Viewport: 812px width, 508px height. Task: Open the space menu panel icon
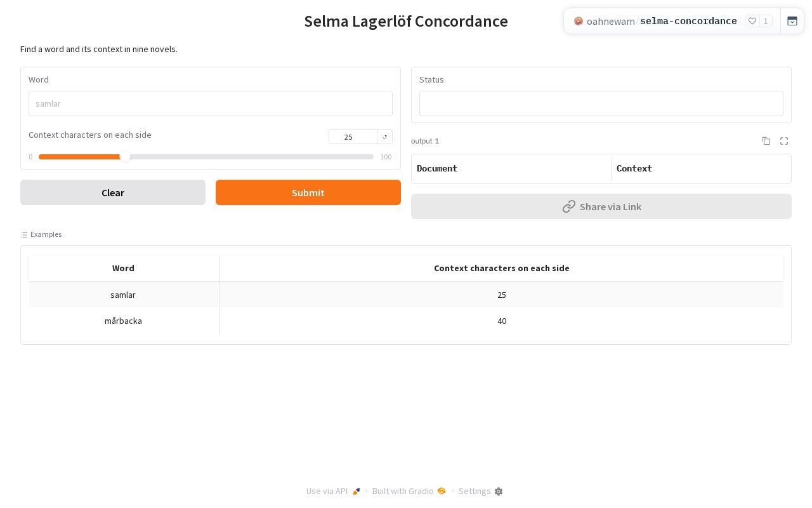pos(792,21)
